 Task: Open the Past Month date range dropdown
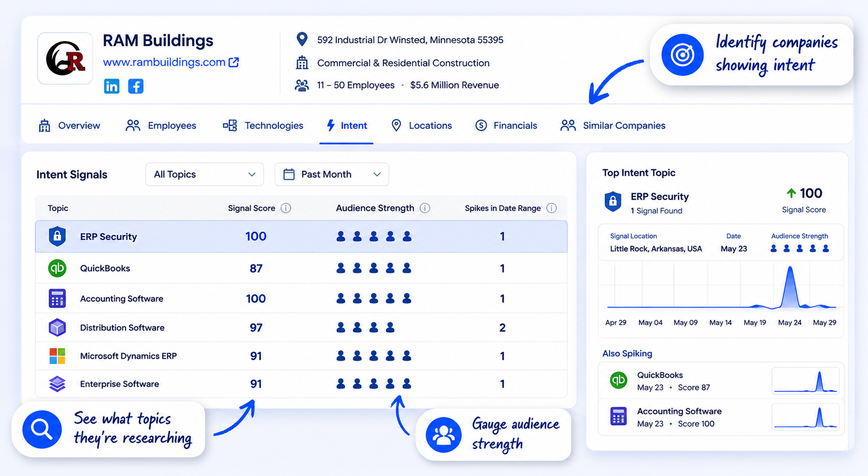point(332,174)
